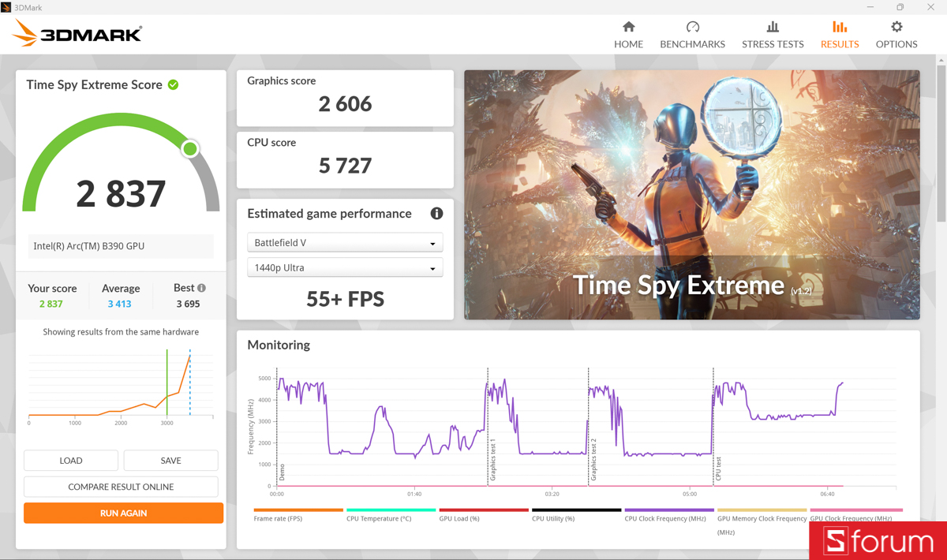Click the green validated checkmark beside the score title

click(x=173, y=84)
